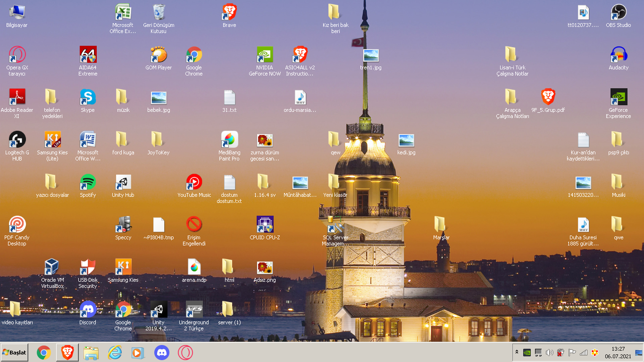Launch Underground 2 Türkçe shortcut

(194, 310)
